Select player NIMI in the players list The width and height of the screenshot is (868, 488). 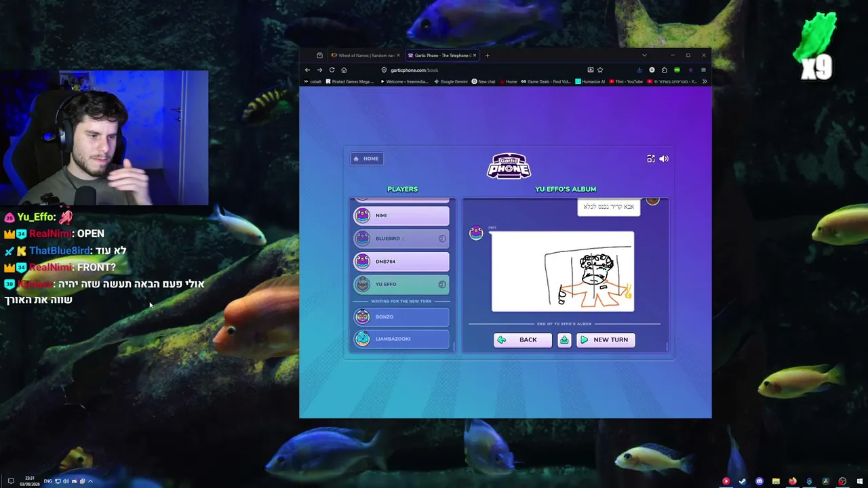point(401,216)
